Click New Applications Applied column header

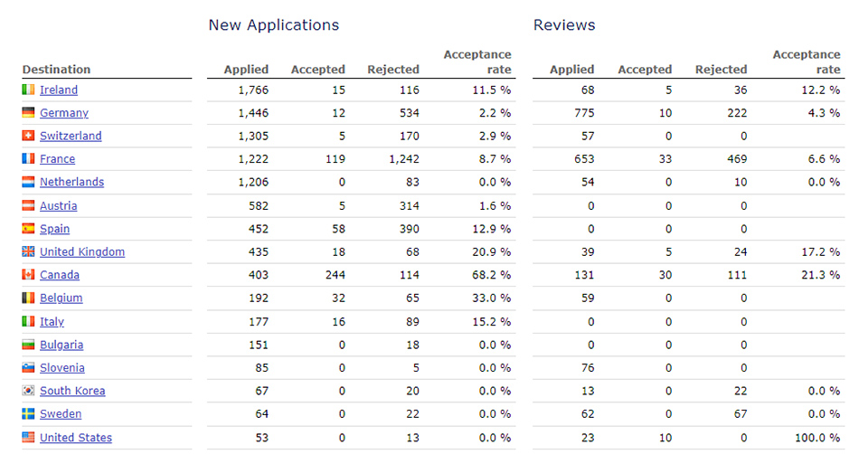246,70
